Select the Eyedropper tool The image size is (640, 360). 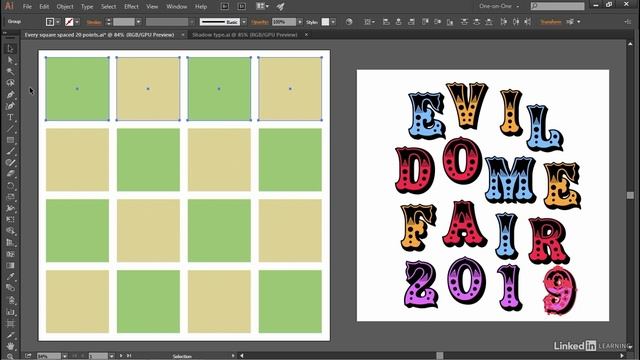click(x=10, y=277)
